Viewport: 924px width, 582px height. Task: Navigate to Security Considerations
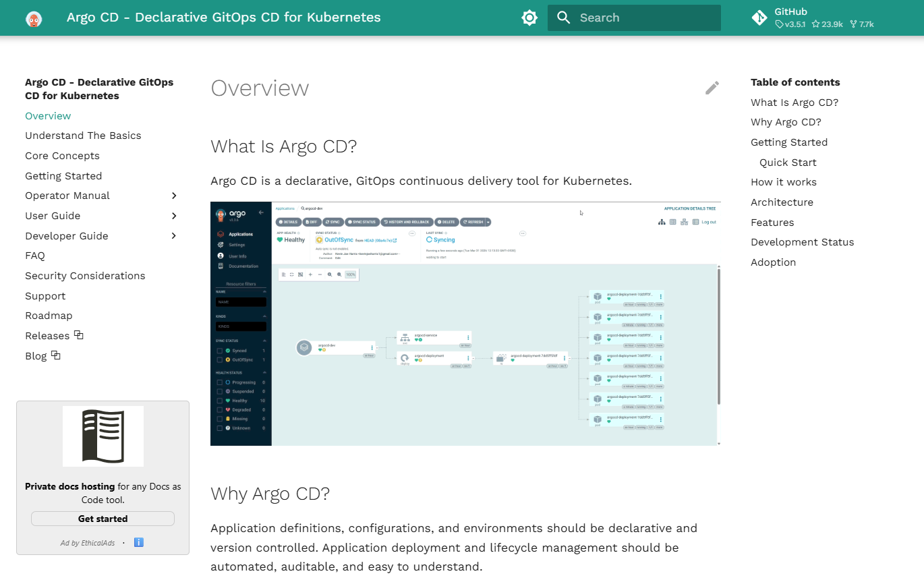pos(85,276)
